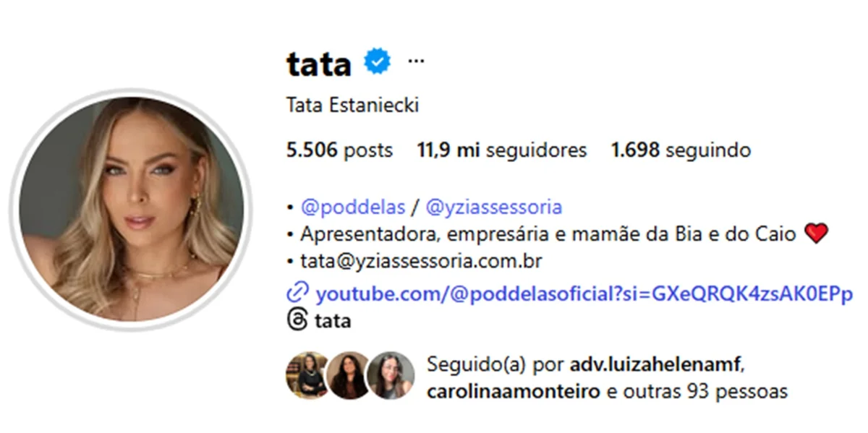Image resolution: width=868 pixels, height=433 pixels.
Task: Open the tata Threads profile link
Action: (333, 320)
